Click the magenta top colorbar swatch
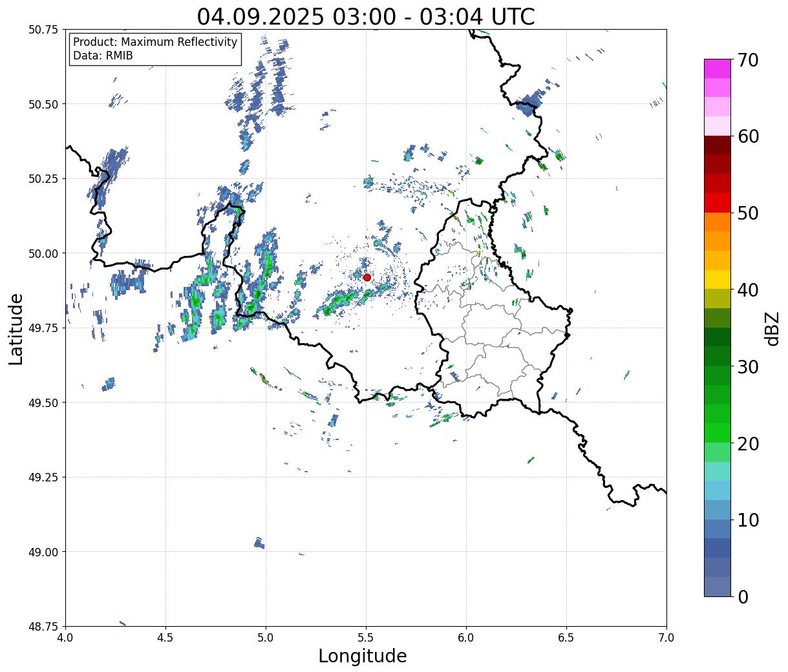The width and height of the screenshot is (788, 672). click(718, 68)
